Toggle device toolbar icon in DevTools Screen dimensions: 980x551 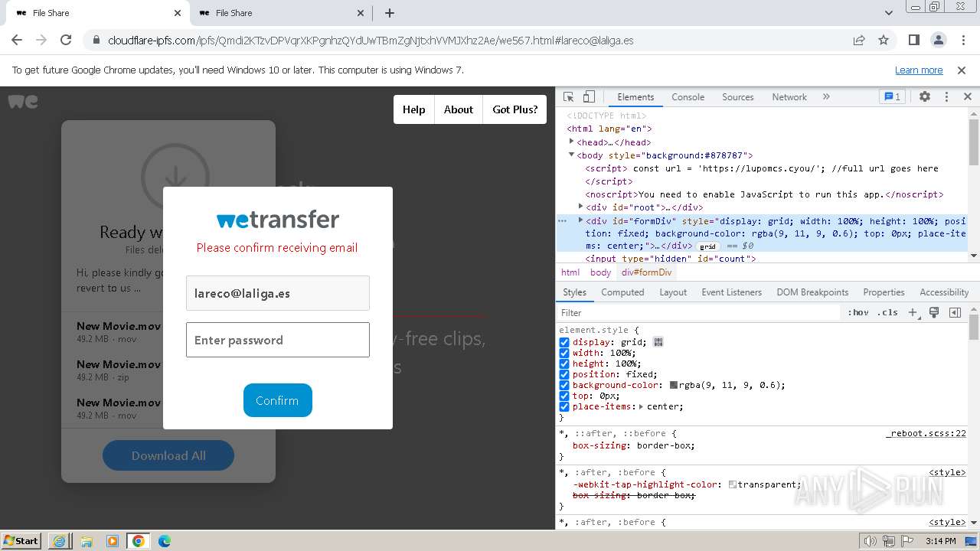(589, 97)
